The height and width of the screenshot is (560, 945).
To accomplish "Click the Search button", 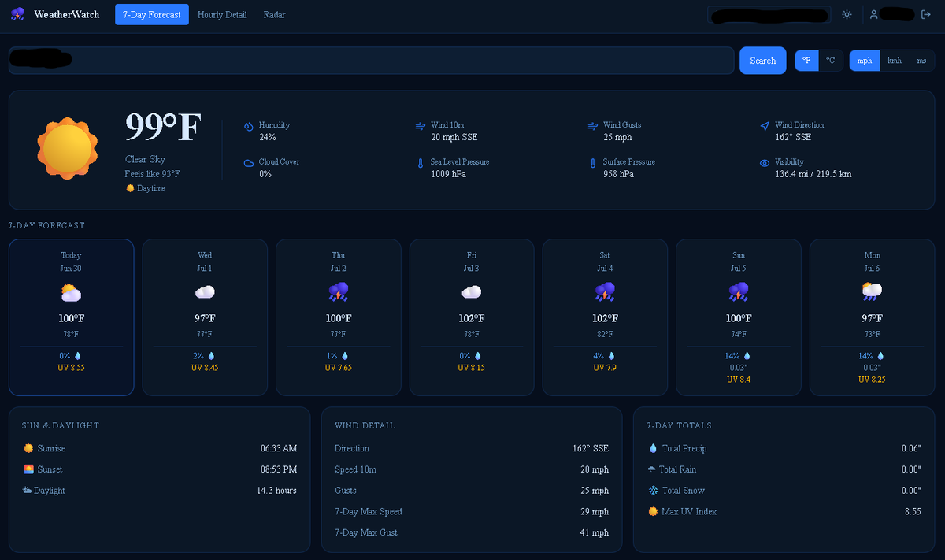I will pyautogui.click(x=763, y=61).
